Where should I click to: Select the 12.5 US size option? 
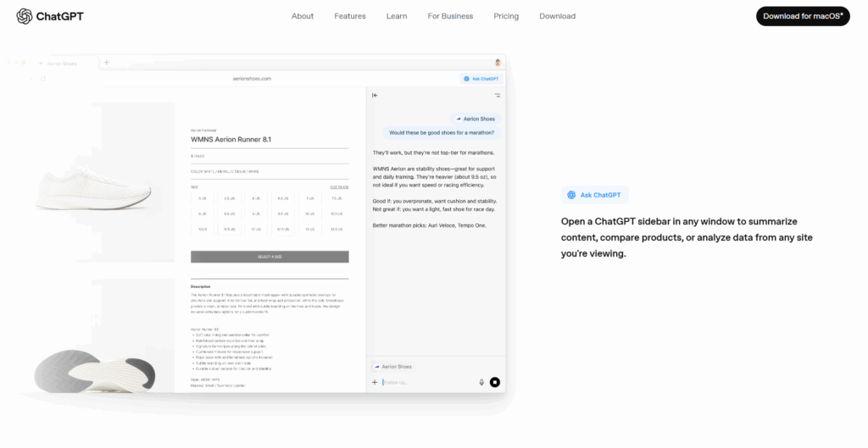(x=283, y=229)
